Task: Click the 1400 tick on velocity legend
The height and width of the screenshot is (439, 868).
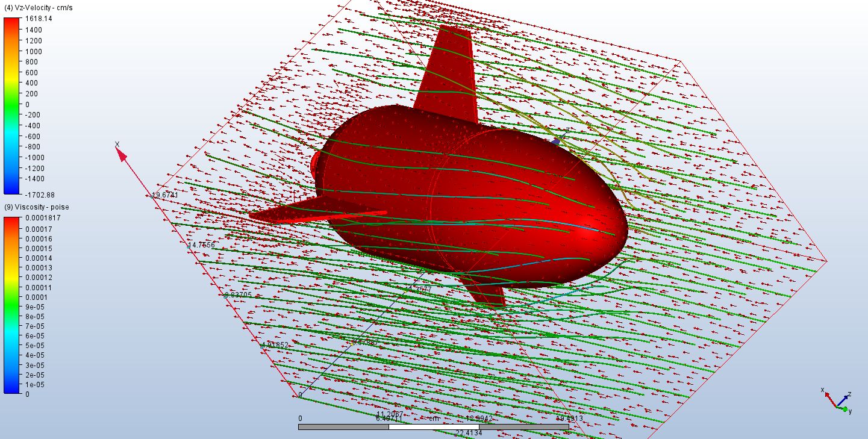Action: [x=33, y=30]
